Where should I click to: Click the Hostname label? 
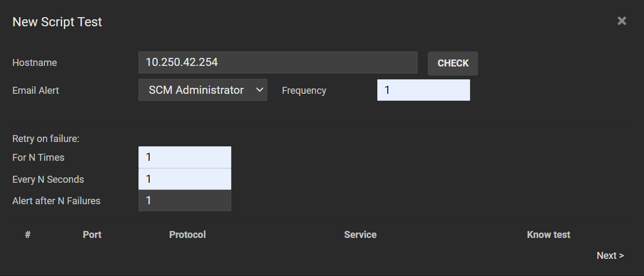34,63
